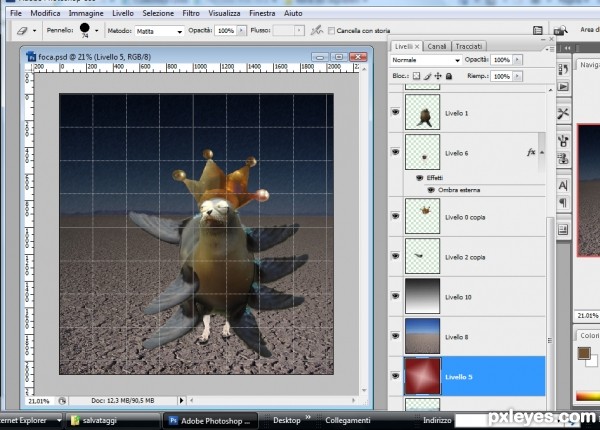Viewport: 600px width, 430px height.
Task: Open the Clone Source panel icon
Action: point(563,158)
